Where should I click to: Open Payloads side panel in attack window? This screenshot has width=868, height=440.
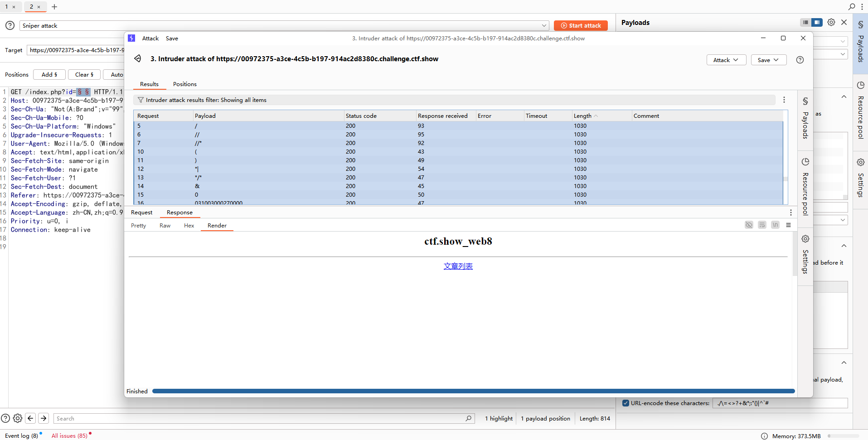click(805, 118)
